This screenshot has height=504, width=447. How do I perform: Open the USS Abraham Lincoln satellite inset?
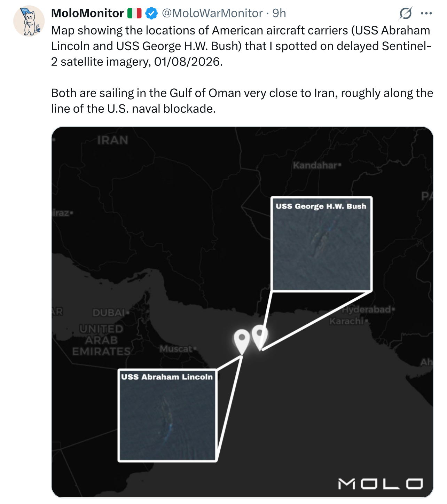[167, 415]
